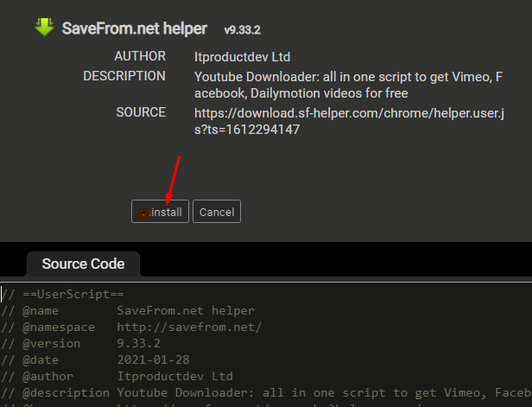Click version label v9.33.2

(242, 30)
